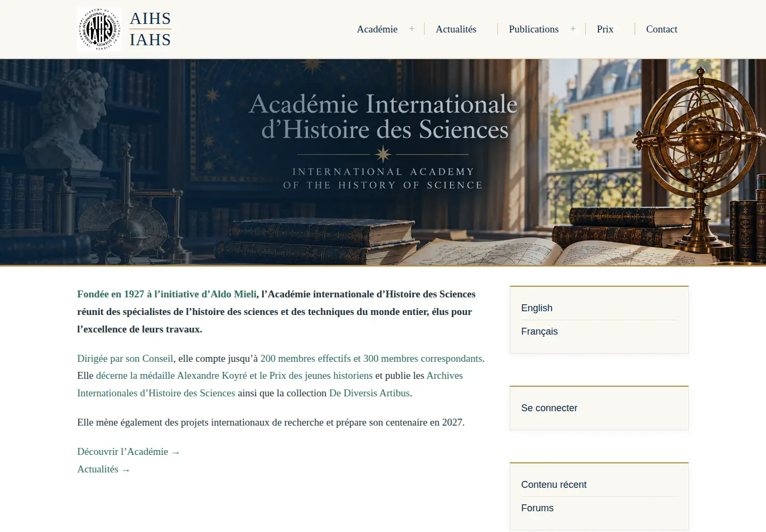Click Se connecter to log in
The height and width of the screenshot is (532, 766).
tap(549, 408)
